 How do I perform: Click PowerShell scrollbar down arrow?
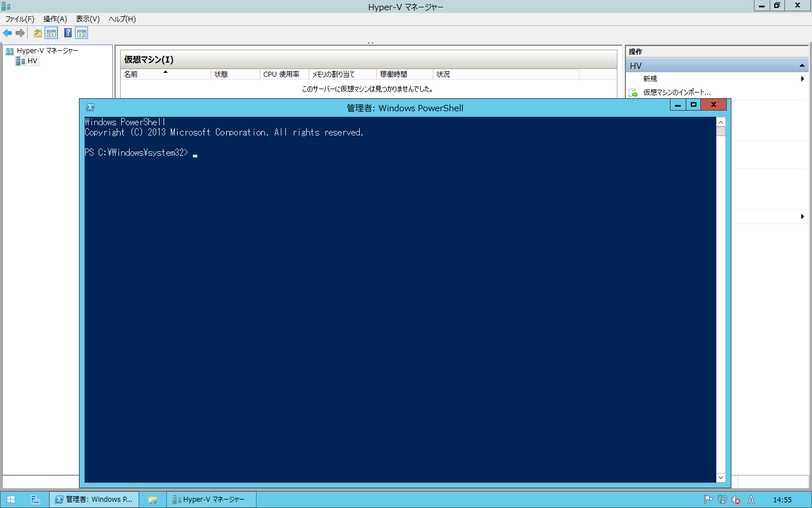pos(721,478)
